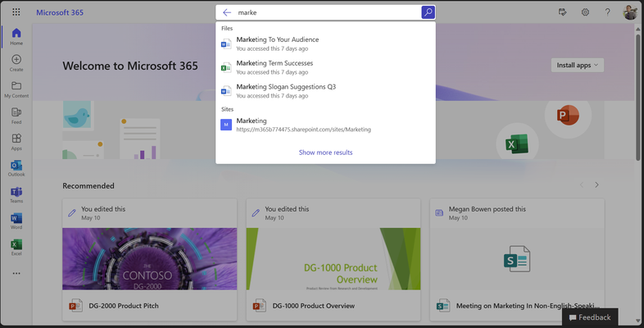The image size is (644, 328).
Task: Open the app launcher waffle icon
Action: coord(16,12)
